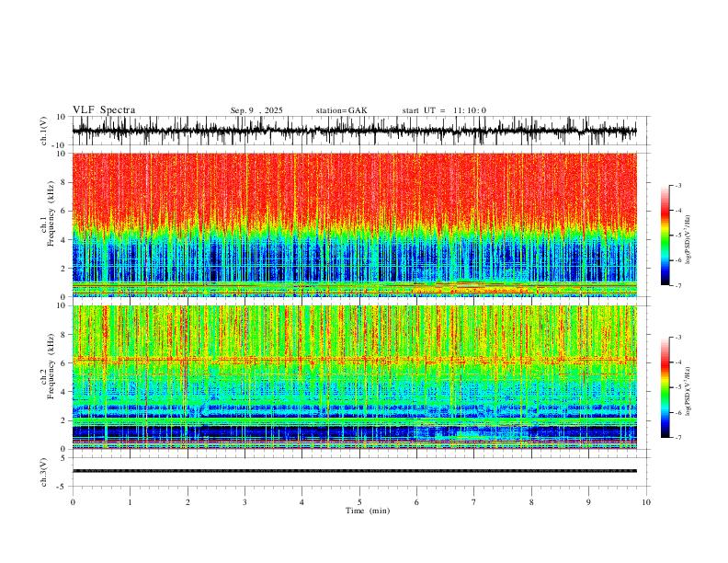Click the 'VLF Spectra' title text
The height and width of the screenshot is (563, 728).
click(104, 110)
